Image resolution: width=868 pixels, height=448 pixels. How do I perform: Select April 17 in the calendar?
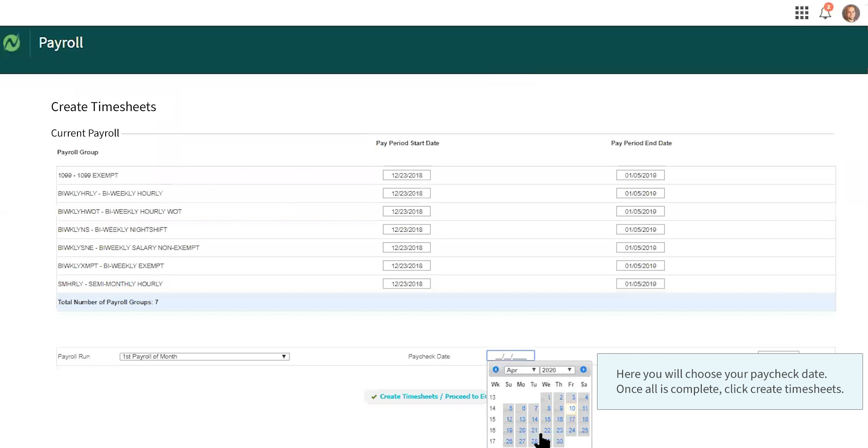click(x=572, y=419)
